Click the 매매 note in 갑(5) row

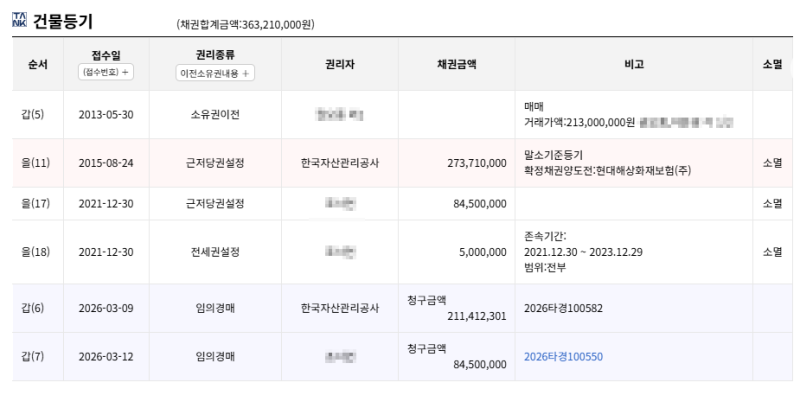534,107
